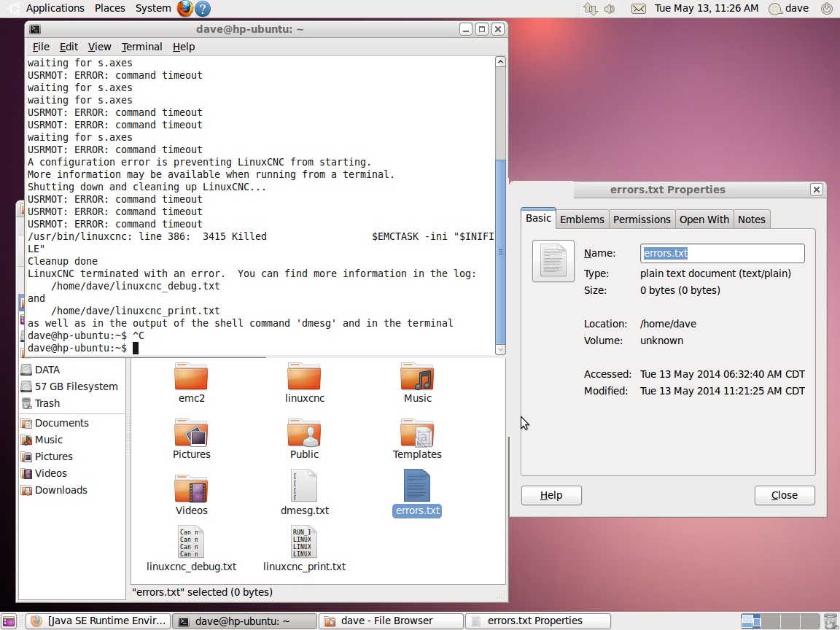Select the Basic tab
This screenshot has height=630, width=840.
tap(538, 218)
